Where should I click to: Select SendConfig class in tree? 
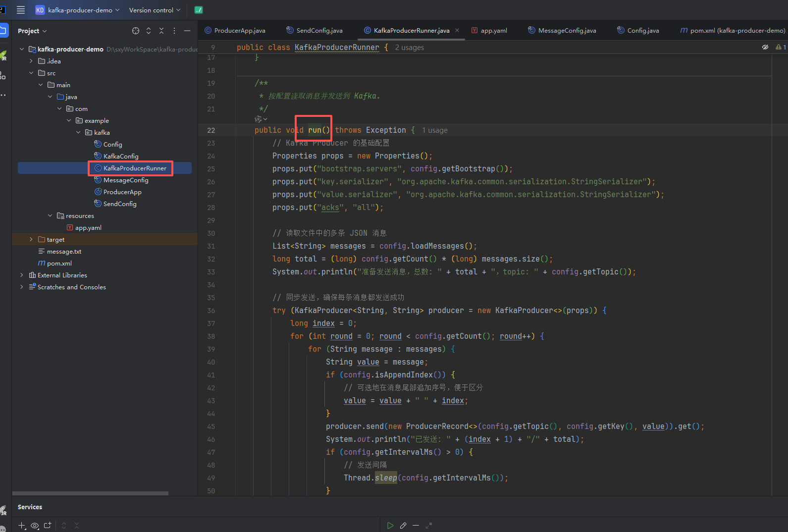click(115, 204)
